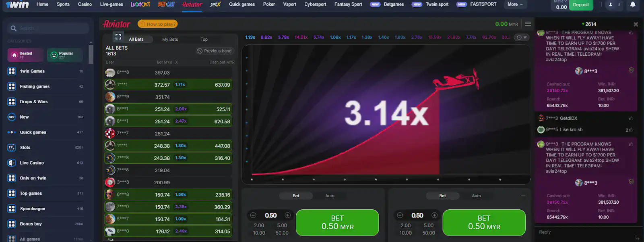Image resolution: width=644 pixels, height=242 pixels.
Task: Click the Fishing games category icon
Action: pos(12,86)
